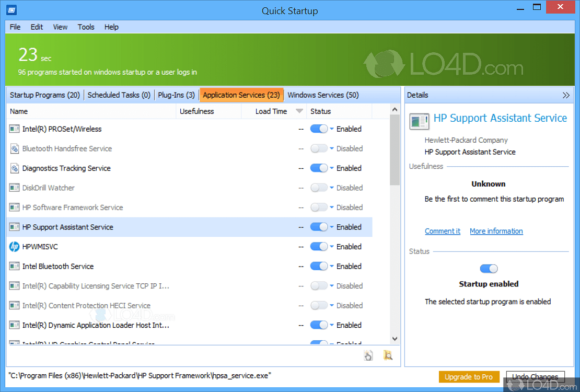Click the DiskDrill Watcher row icon

tap(15, 188)
